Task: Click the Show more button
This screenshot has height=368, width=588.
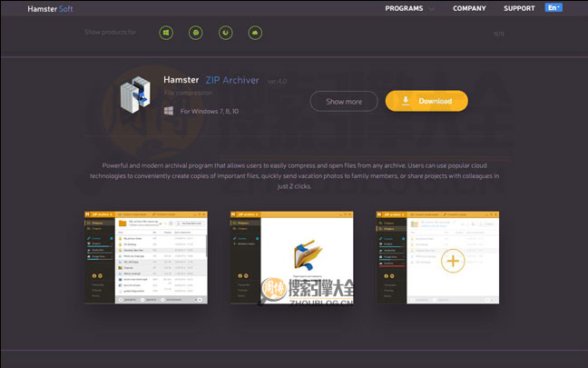Action: pyautogui.click(x=344, y=102)
